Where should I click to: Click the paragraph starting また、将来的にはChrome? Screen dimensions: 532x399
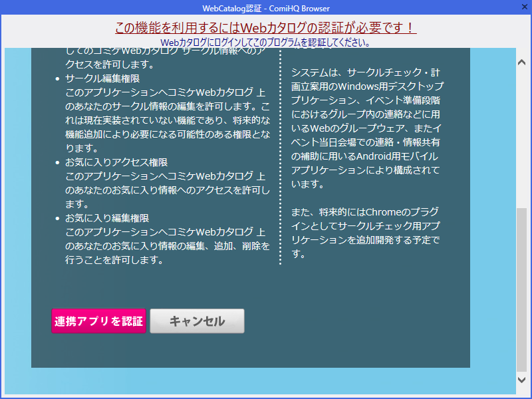click(366, 233)
